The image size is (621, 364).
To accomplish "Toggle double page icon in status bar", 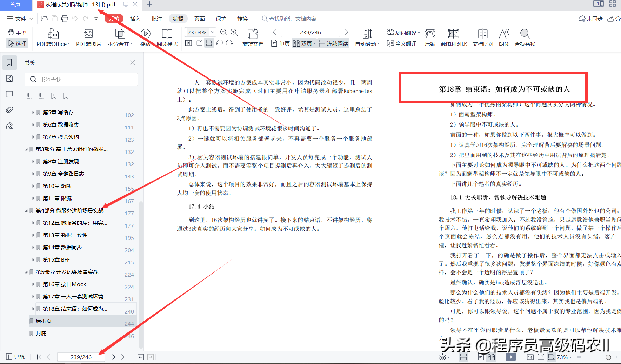I will pos(491,357).
